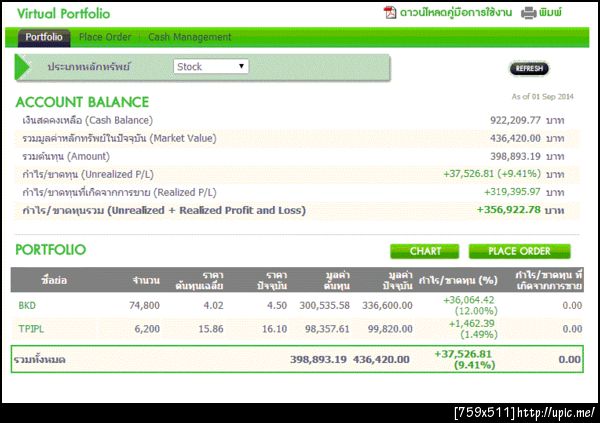Select the Unrealized P/L value +37,526.81 (+9.41%) in Account Balance
The height and width of the screenshot is (423, 600).
point(492,174)
